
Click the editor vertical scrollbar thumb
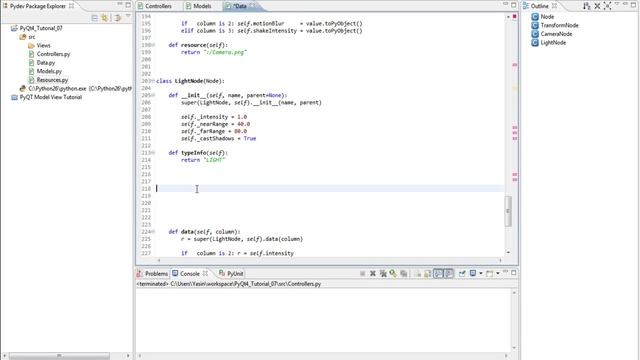point(508,211)
